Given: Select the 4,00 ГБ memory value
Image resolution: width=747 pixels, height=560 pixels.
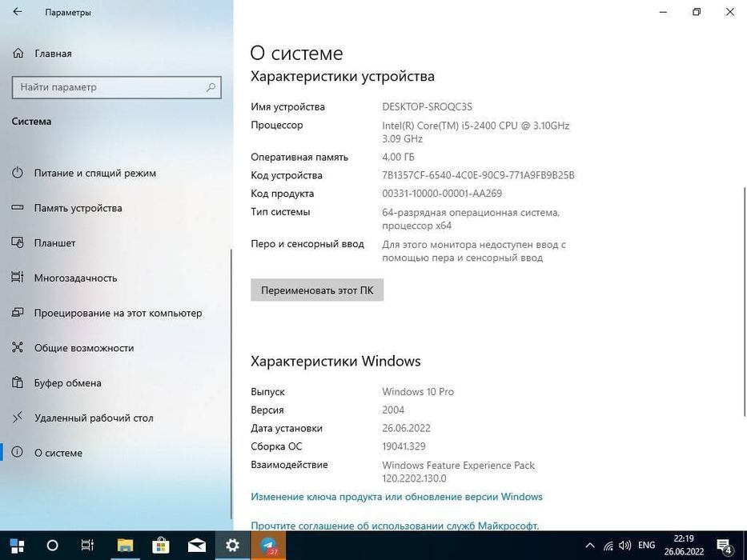Looking at the screenshot, I should [398, 157].
